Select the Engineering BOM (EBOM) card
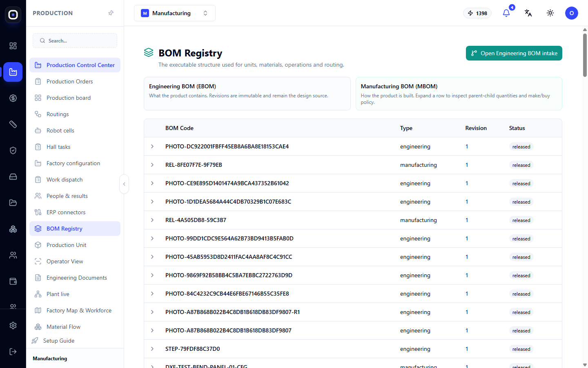The width and height of the screenshot is (588, 368). coord(247,94)
